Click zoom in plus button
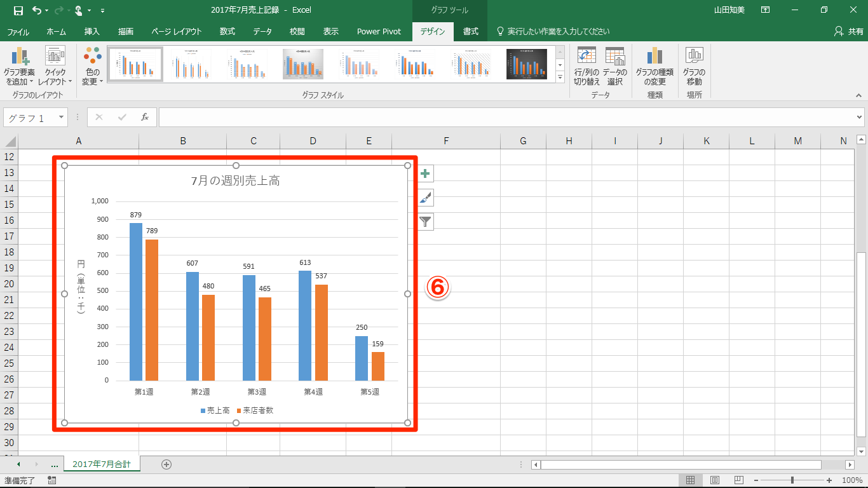 (x=829, y=480)
